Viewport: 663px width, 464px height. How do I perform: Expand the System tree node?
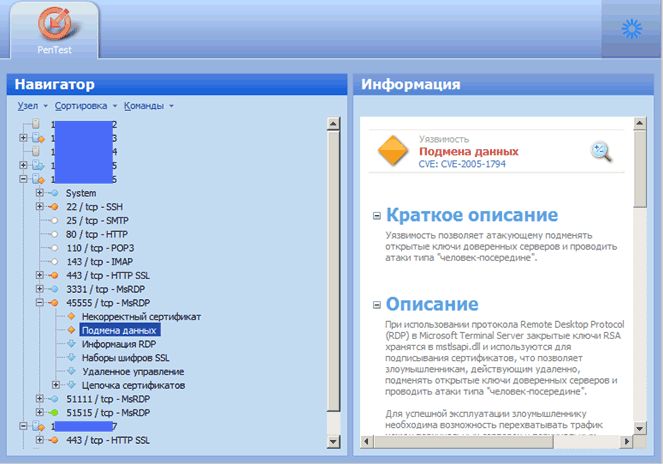40,192
